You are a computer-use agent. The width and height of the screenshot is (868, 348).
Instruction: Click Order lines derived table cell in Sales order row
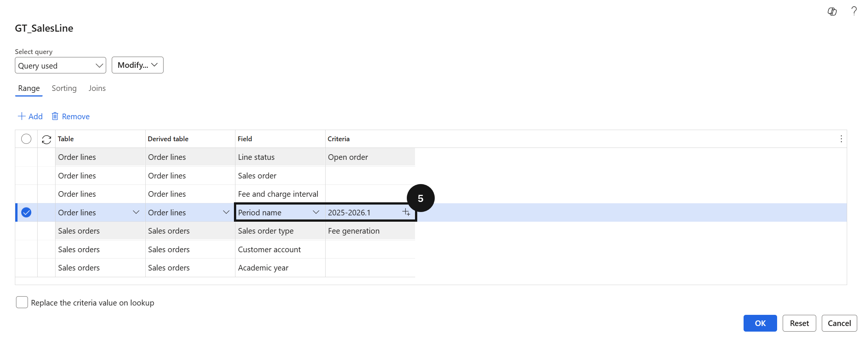point(190,175)
